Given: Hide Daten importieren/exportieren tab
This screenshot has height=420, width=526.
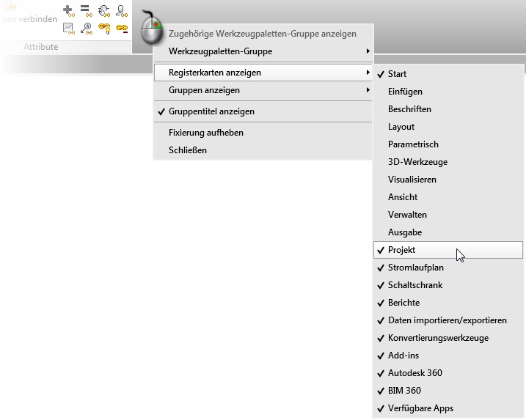Looking at the screenshot, I should click(448, 320).
